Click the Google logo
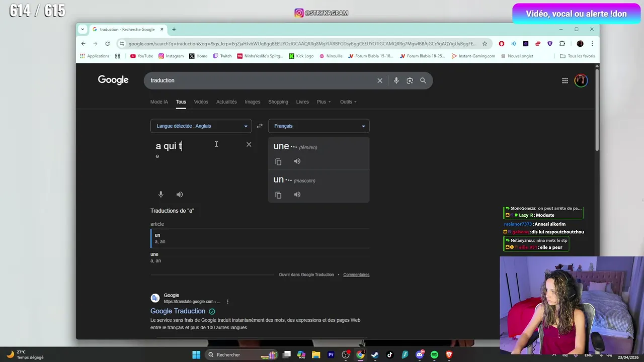The width and height of the screenshot is (644, 362). [x=113, y=80]
